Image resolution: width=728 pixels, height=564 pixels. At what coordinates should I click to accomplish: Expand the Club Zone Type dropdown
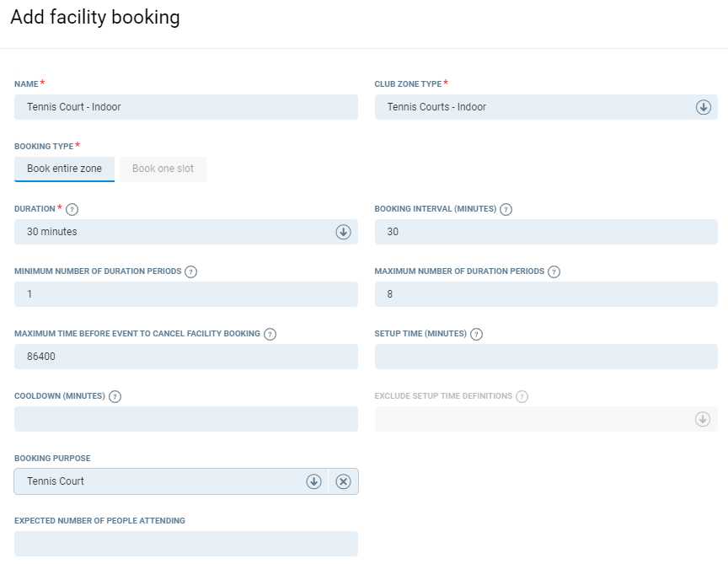(703, 107)
